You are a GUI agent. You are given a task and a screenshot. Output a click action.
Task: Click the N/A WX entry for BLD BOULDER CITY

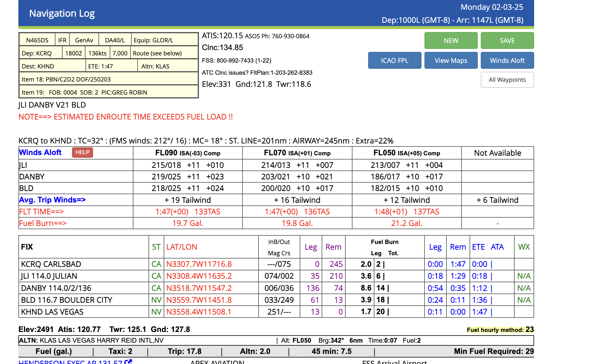point(523,300)
